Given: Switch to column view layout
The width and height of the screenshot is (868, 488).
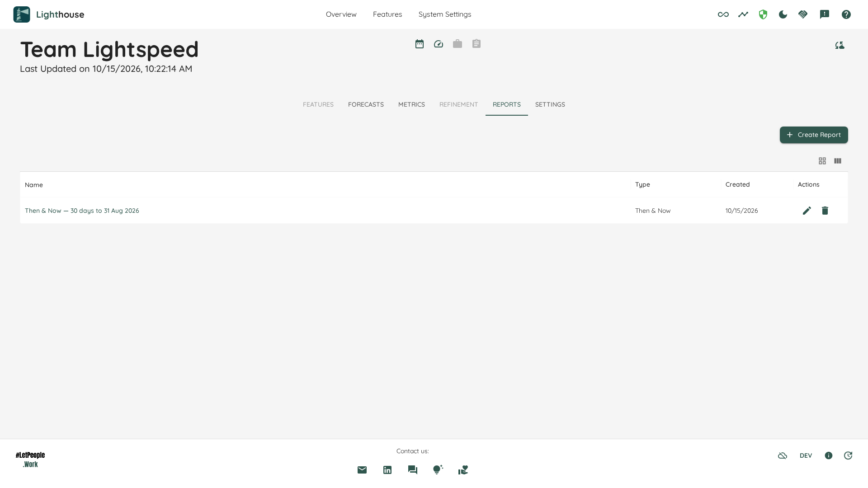Looking at the screenshot, I should (x=838, y=161).
